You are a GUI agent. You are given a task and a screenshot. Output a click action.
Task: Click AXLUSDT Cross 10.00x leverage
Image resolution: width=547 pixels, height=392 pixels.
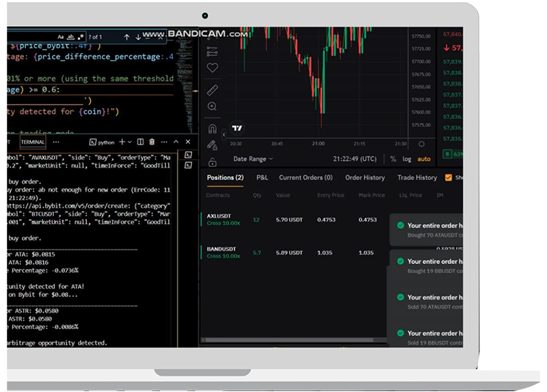coord(224,223)
